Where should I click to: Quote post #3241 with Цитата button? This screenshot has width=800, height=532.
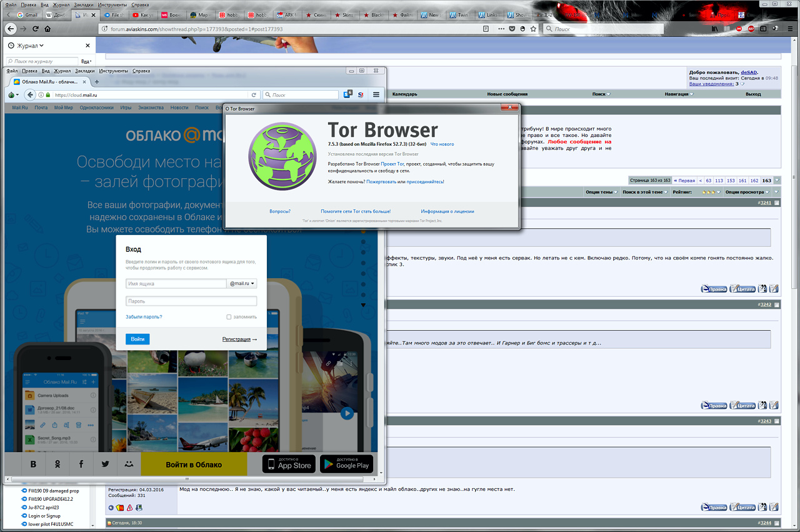(x=743, y=289)
